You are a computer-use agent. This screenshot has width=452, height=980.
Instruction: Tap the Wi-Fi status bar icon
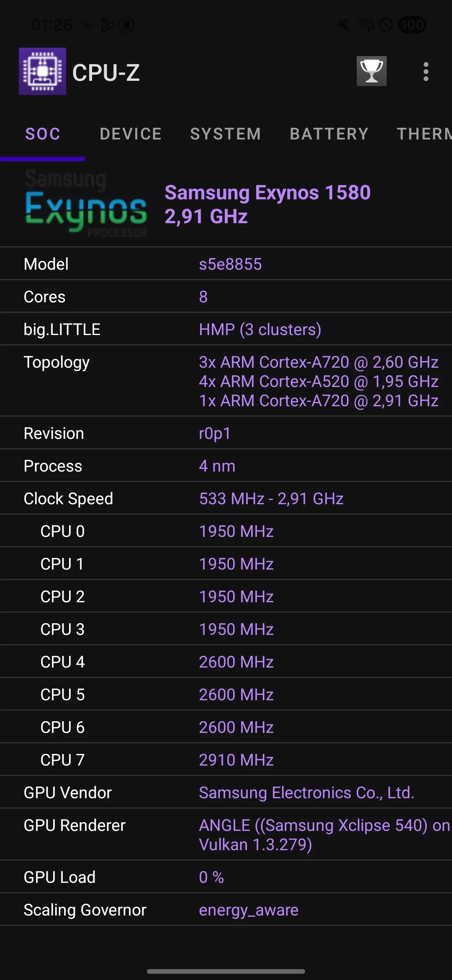click(x=366, y=25)
